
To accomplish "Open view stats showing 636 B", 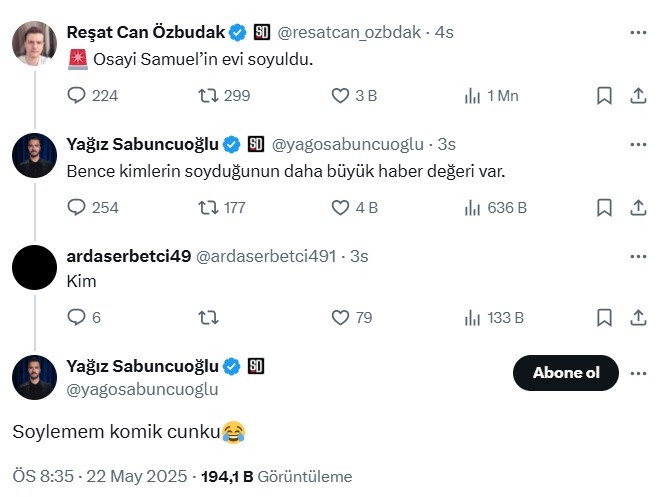I will tap(473, 207).
